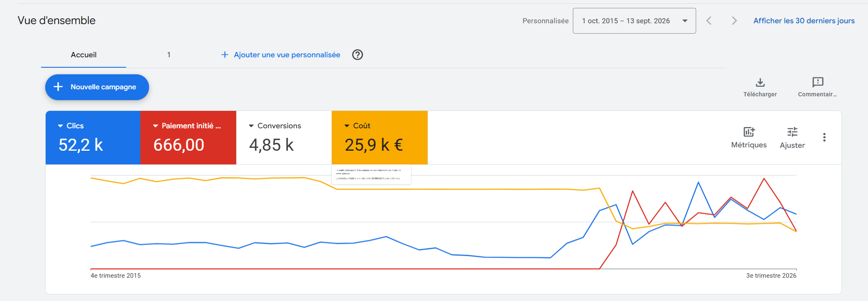Select the yellow Coût scorecard tile
868x301 pixels.
(x=380, y=137)
